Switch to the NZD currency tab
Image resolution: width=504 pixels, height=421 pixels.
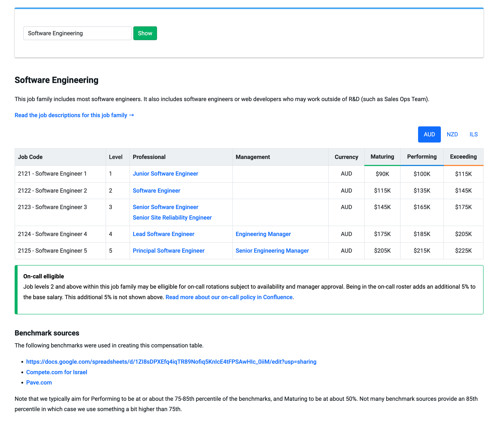(x=452, y=134)
